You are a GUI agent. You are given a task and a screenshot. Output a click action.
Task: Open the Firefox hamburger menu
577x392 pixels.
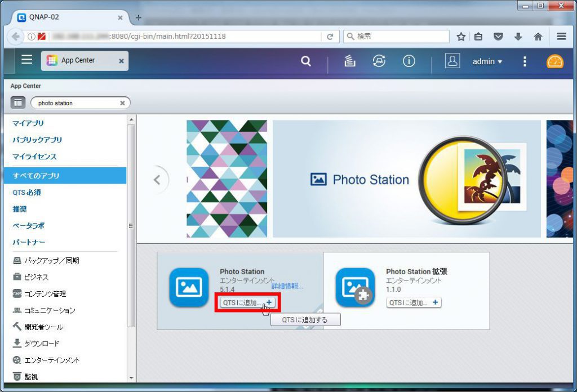point(561,37)
